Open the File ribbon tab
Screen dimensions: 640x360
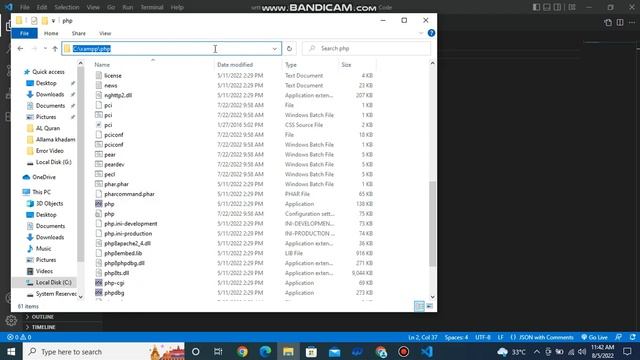[24, 33]
